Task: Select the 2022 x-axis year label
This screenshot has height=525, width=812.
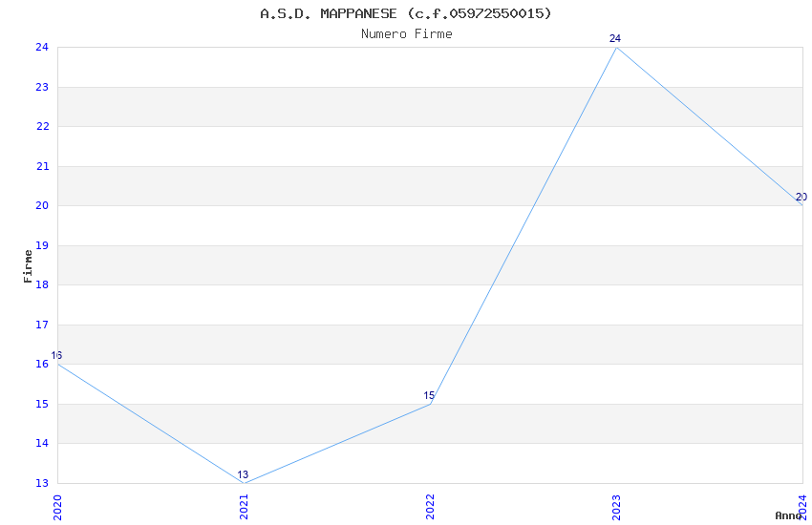Action: coord(430,508)
